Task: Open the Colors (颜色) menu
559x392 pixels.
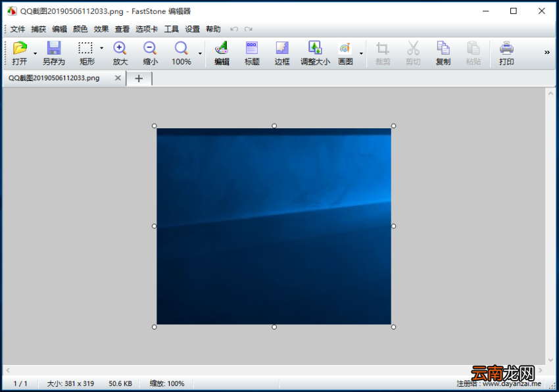Action: (80, 29)
